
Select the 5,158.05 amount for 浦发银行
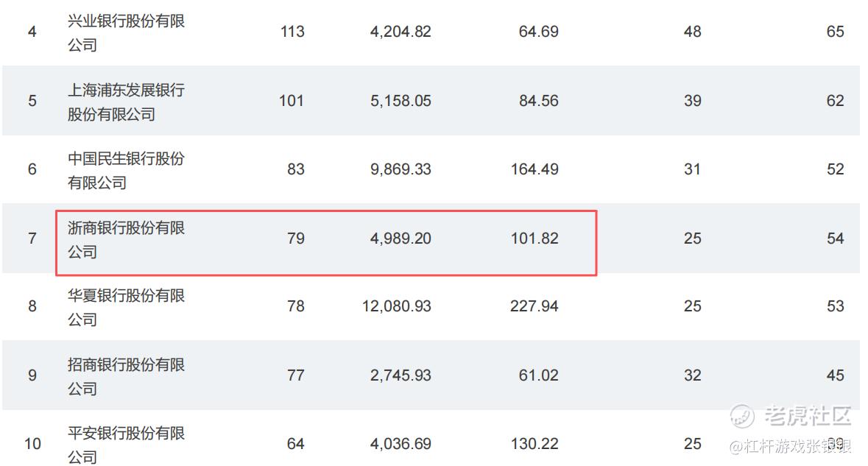click(x=401, y=101)
